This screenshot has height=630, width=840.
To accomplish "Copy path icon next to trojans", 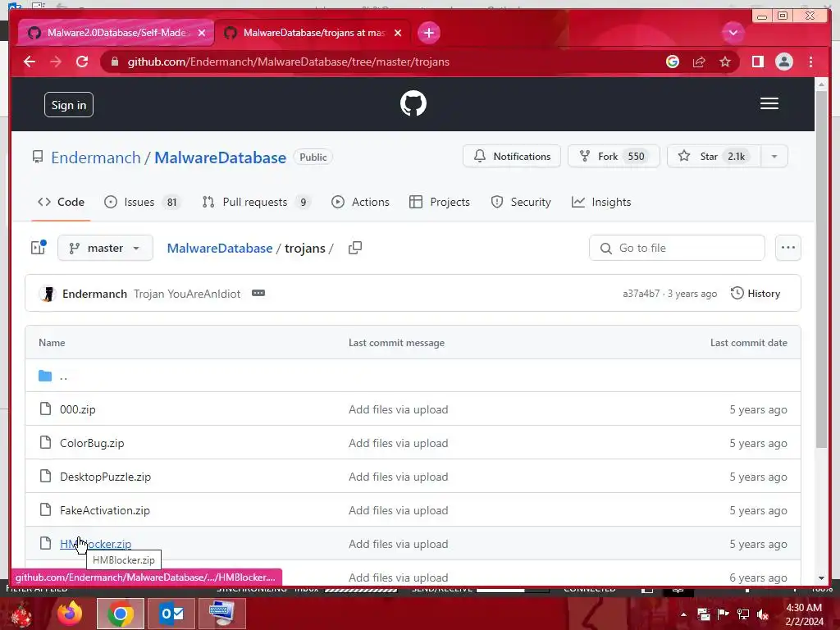I will (x=354, y=248).
